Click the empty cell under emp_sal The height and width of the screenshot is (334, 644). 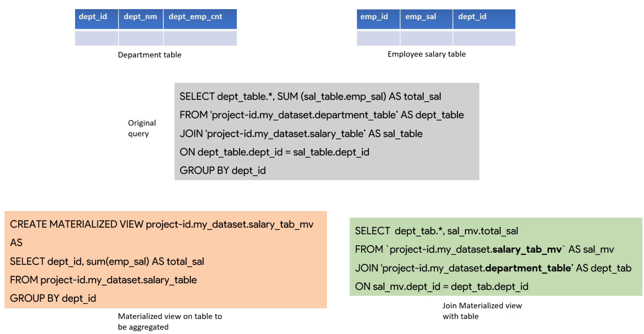(x=426, y=38)
